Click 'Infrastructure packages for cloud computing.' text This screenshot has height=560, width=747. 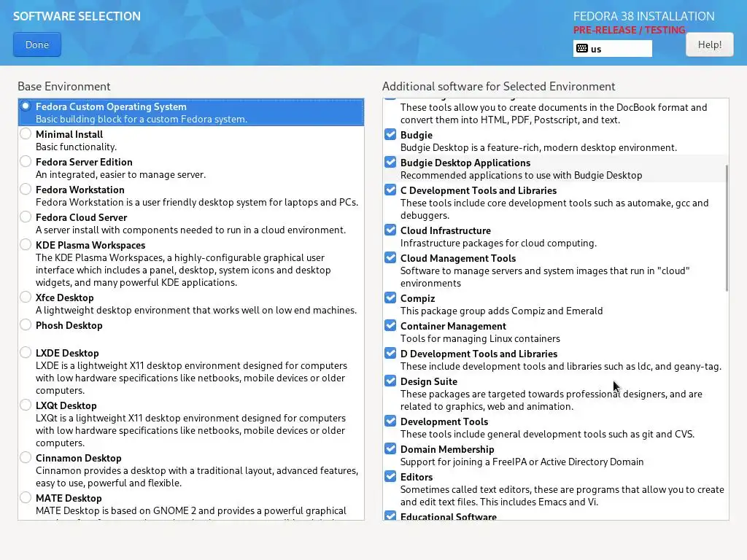pos(498,243)
